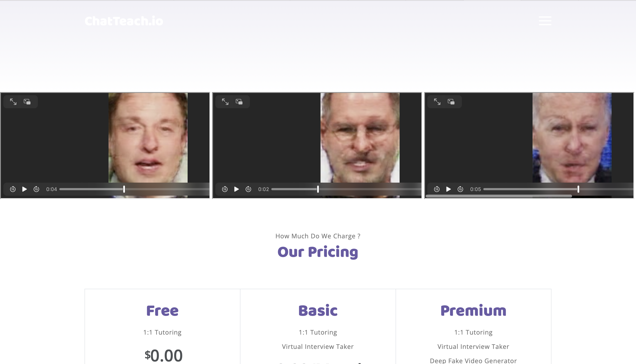
Task: Click the first video's progress slider
Action: point(134,189)
